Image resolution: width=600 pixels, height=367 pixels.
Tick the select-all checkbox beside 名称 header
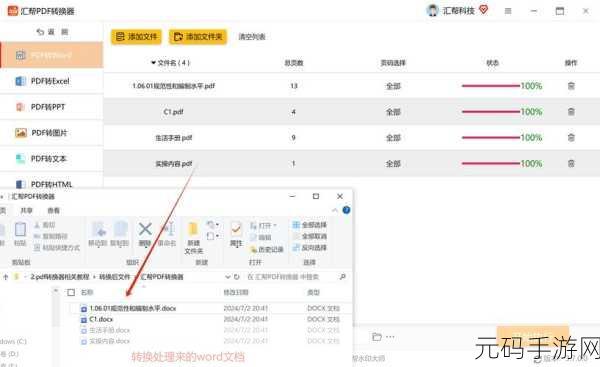71,292
